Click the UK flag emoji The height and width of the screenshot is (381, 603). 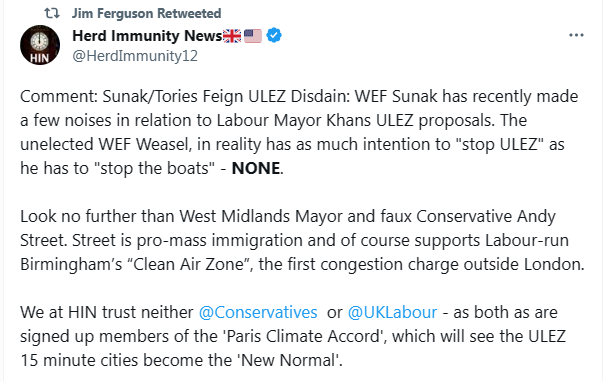coord(232,36)
